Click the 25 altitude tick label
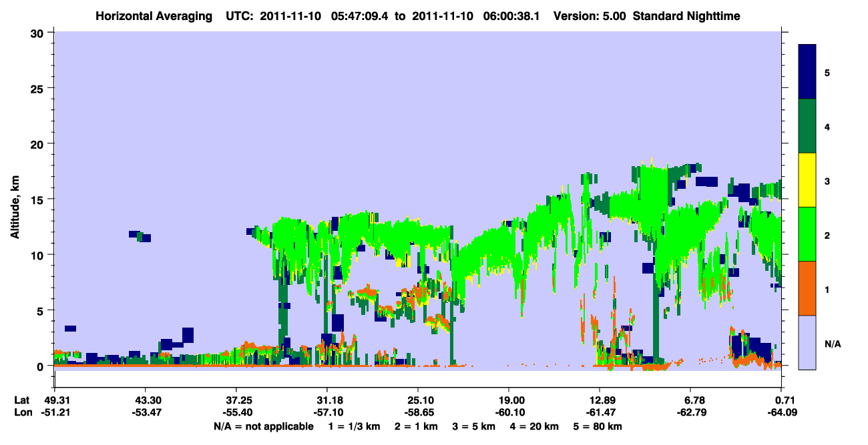The image size is (868, 445). 39,88
